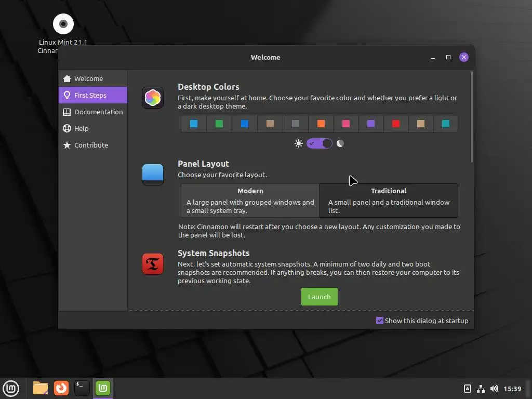Open the Help sidebar page
532x399 pixels.
click(x=93, y=129)
